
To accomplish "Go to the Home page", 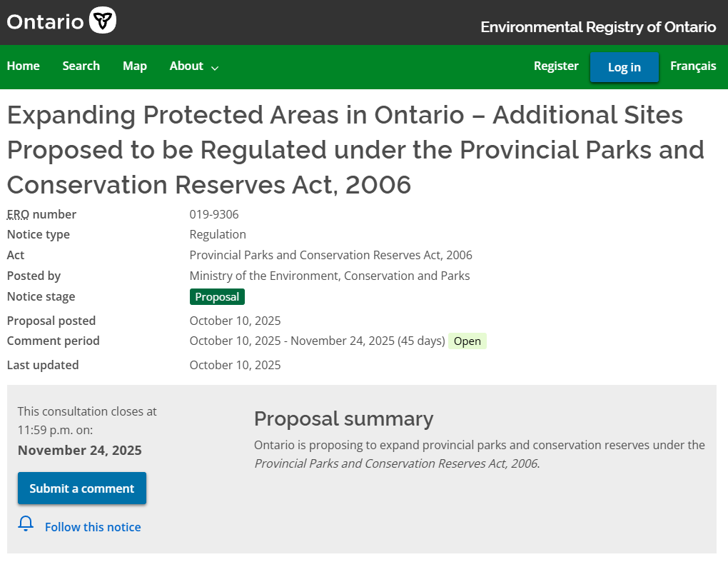I will click(24, 66).
